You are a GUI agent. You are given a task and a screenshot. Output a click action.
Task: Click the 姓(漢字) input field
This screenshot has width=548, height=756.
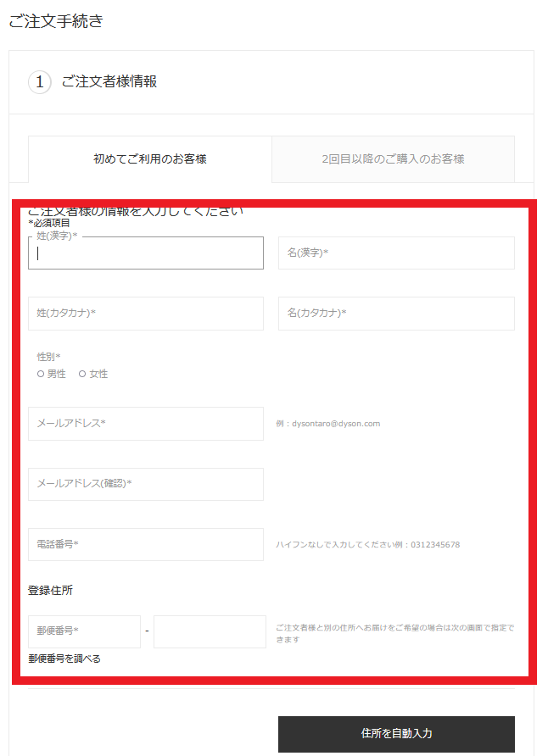pos(146,253)
